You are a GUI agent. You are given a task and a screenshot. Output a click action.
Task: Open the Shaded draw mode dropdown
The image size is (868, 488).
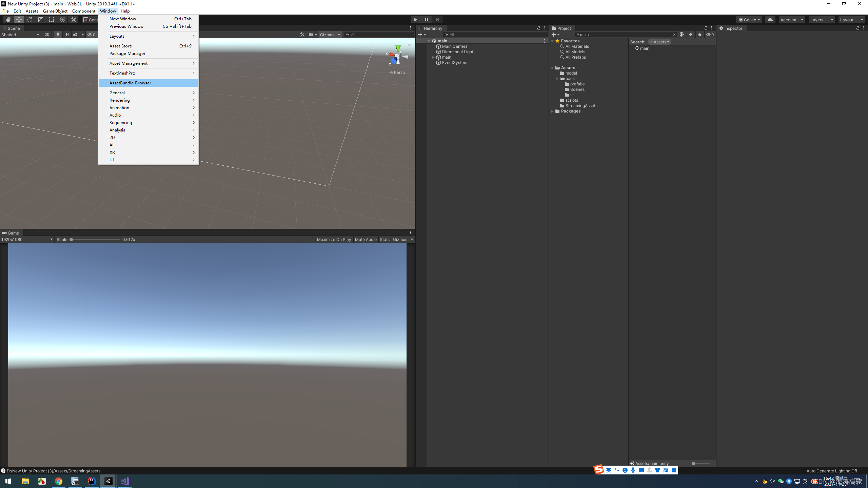click(x=20, y=35)
